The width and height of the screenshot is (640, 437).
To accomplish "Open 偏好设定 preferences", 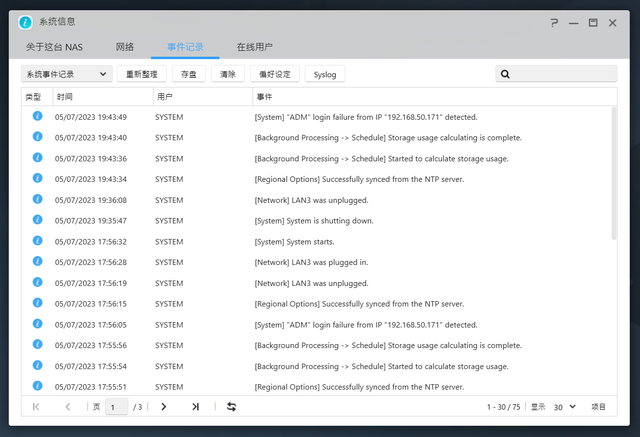I will [x=274, y=74].
